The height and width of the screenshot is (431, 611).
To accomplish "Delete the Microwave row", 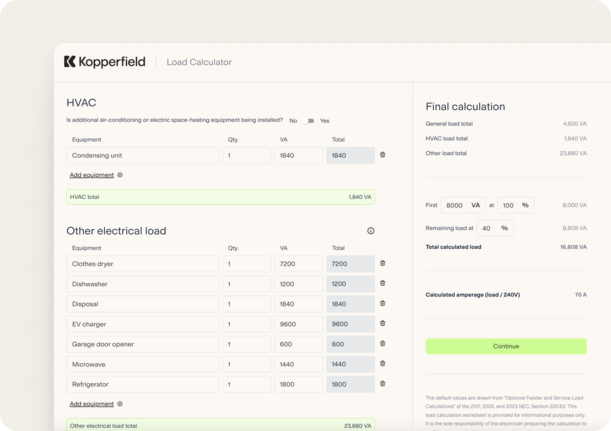I will [383, 364].
